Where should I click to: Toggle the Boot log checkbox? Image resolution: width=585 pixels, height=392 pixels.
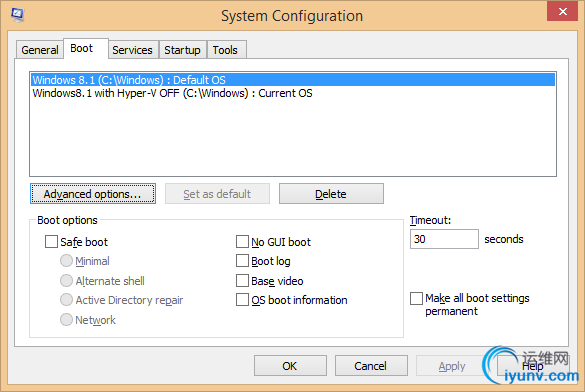(x=243, y=261)
